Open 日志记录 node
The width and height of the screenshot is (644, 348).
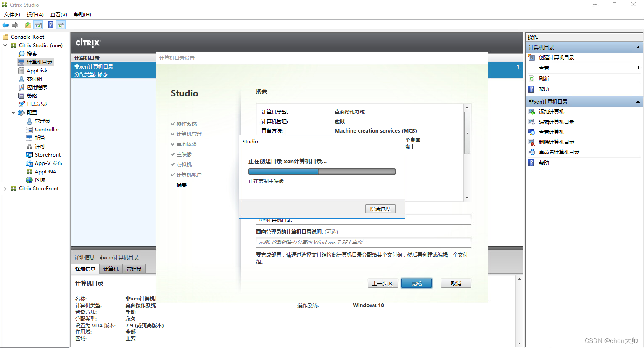37,104
